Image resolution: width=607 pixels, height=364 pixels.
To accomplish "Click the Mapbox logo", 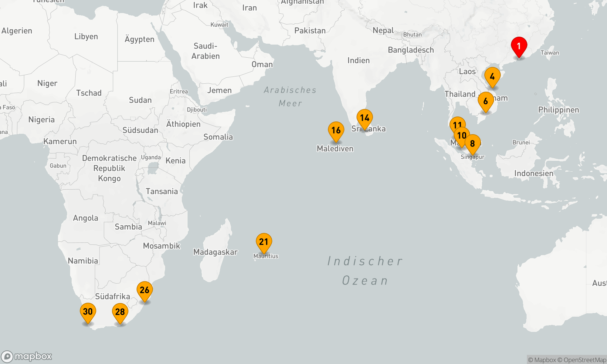I will click(x=27, y=356).
